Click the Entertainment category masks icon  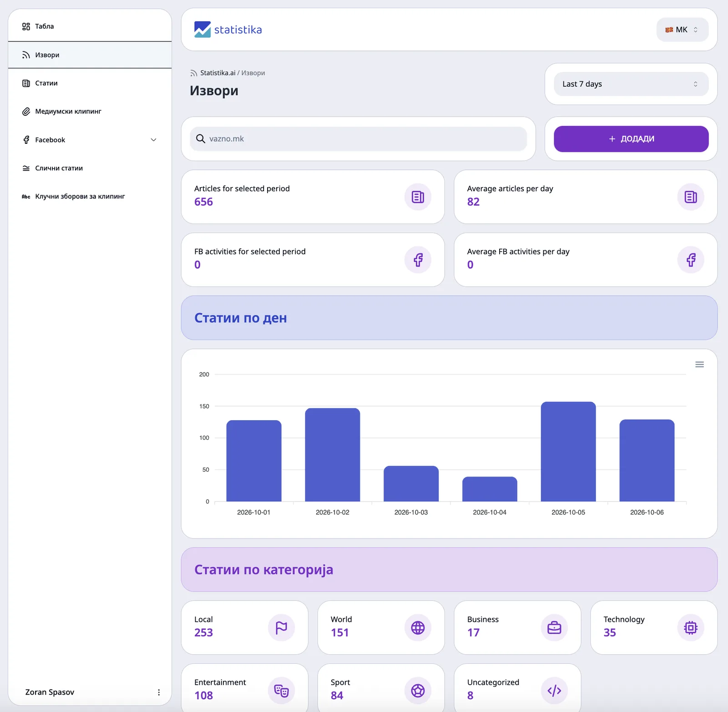[281, 691]
